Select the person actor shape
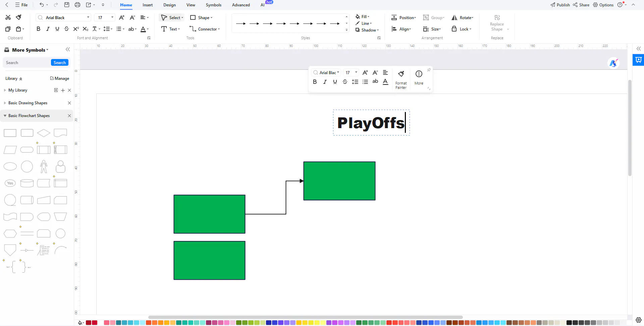 [x=44, y=166]
